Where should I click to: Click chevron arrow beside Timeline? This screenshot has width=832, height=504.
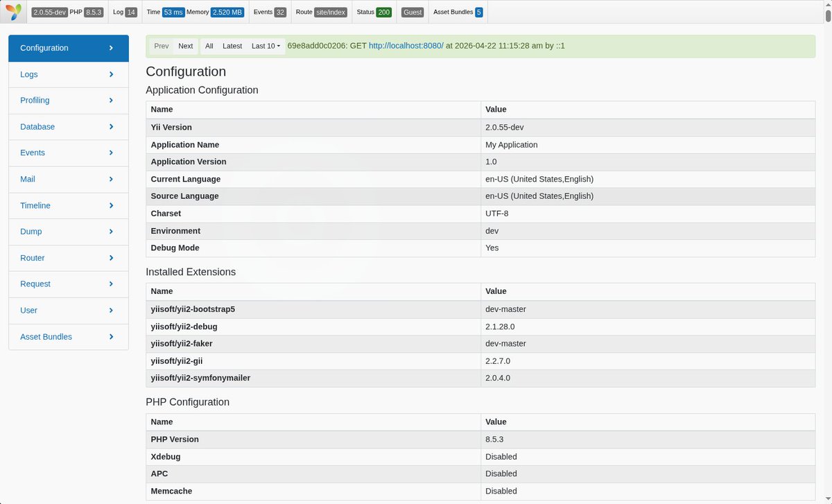[111, 205]
